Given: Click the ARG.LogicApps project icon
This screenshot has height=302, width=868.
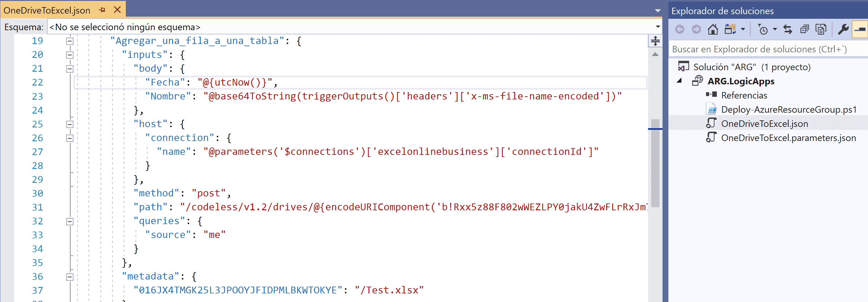Looking at the screenshot, I should click(698, 81).
